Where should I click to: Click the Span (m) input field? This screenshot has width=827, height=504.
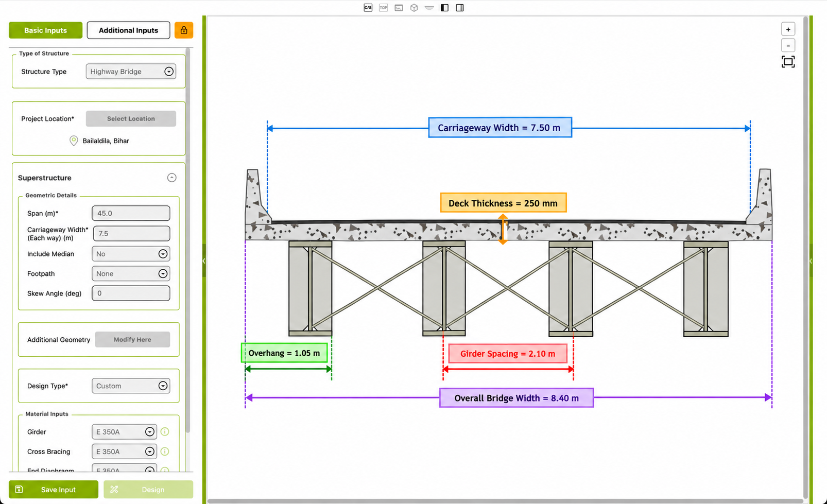tap(131, 213)
